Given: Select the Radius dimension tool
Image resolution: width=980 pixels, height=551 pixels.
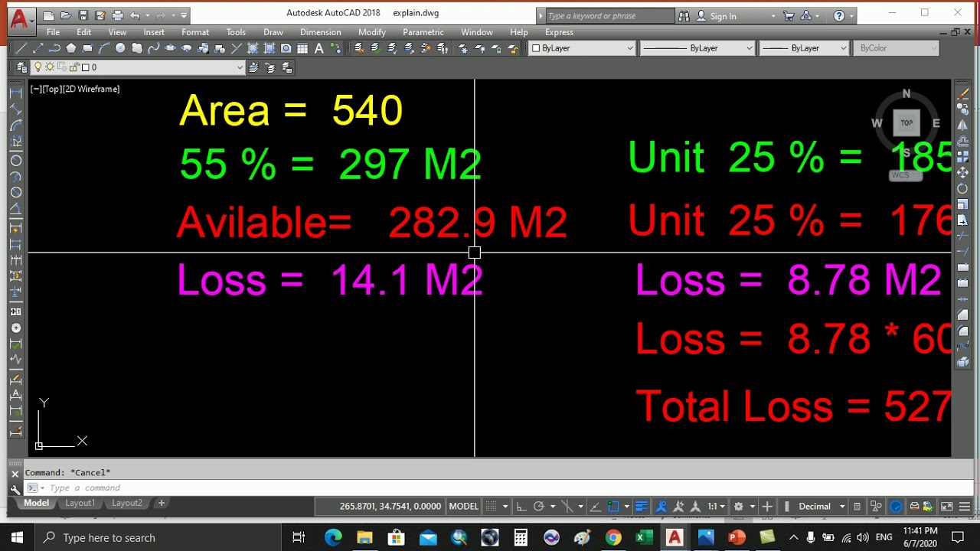Looking at the screenshot, I should coord(15,160).
